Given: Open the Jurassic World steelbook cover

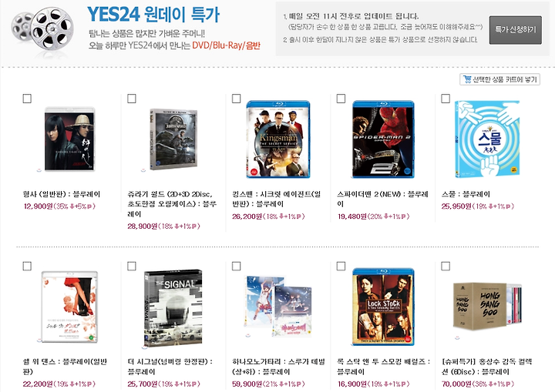Looking at the screenshot, I should (173, 139).
